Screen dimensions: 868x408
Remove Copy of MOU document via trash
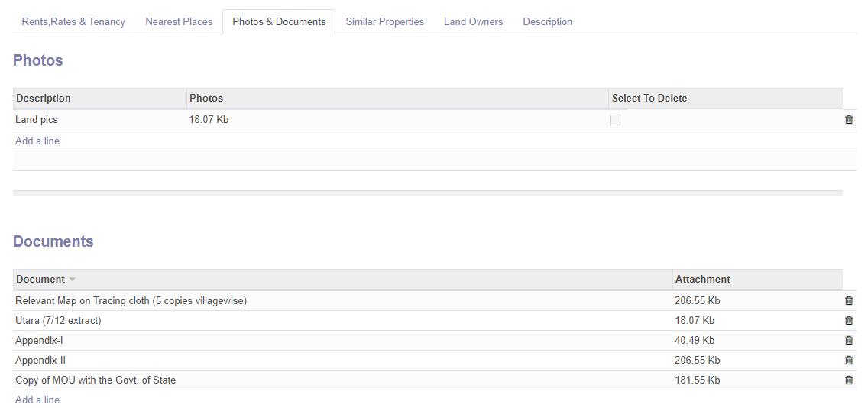[x=849, y=380]
